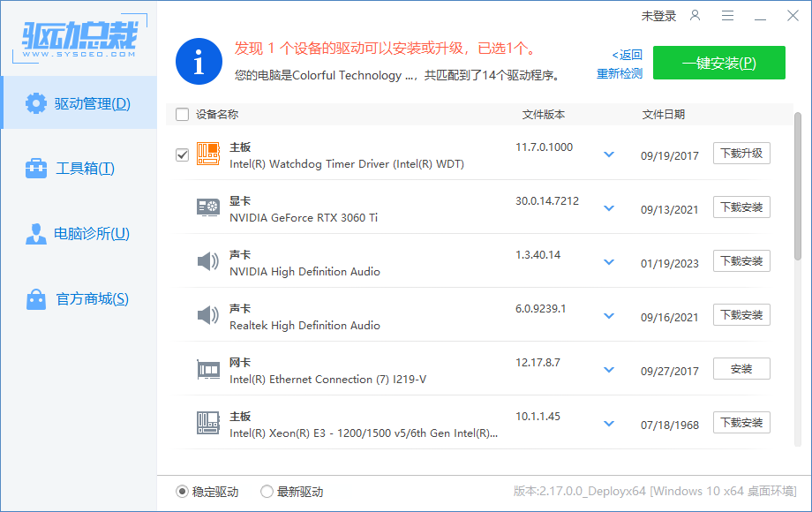Screen dimensions: 812x512
Task: Click the motherboard icon for Intel Xeon E3
Action: coord(208,423)
